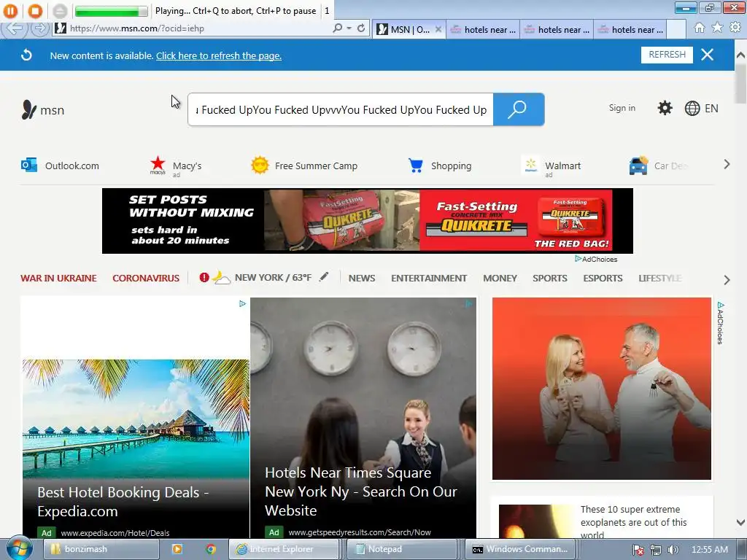Viewport: 747px width, 560px height.
Task: Open the MONEY section
Action: [x=500, y=278]
